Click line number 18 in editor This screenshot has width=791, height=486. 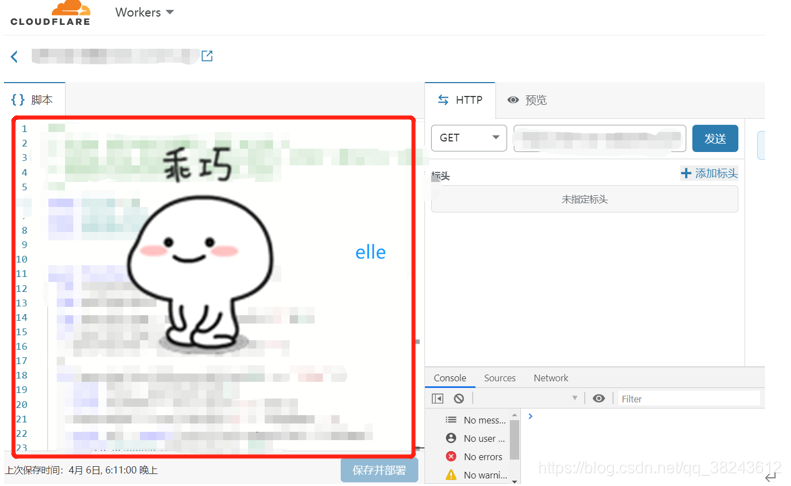pos(21,375)
